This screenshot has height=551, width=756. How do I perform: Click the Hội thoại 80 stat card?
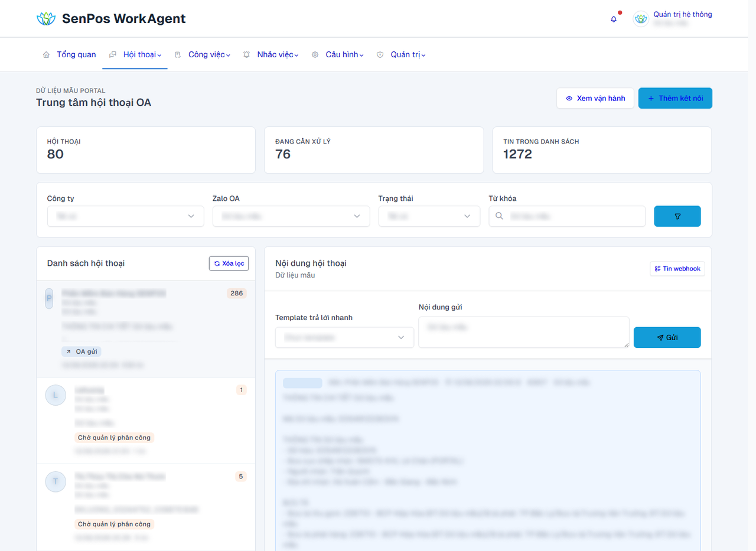pos(146,150)
